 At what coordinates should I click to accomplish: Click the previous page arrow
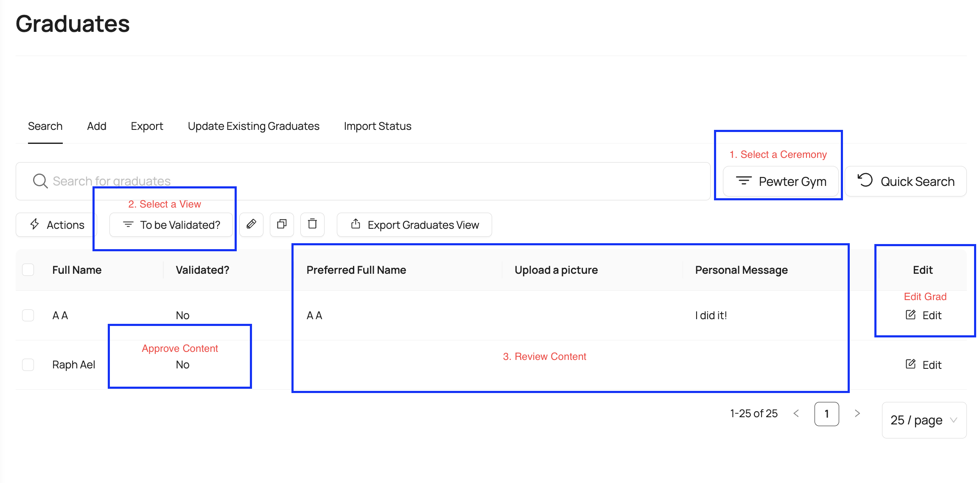[796, 413]
